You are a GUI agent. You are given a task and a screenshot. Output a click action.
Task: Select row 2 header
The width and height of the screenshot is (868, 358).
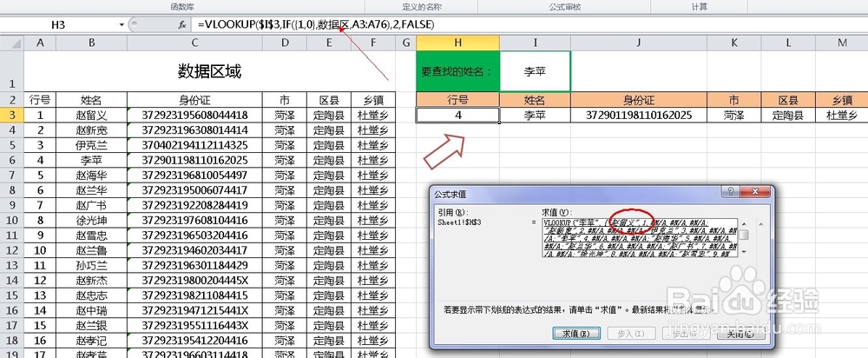click(11, 100)
